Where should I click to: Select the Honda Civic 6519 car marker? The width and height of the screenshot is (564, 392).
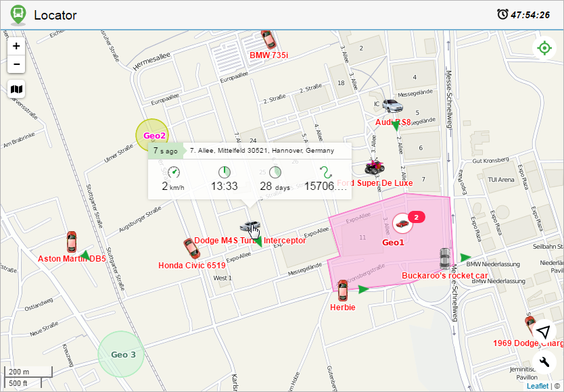pos(191,249)
